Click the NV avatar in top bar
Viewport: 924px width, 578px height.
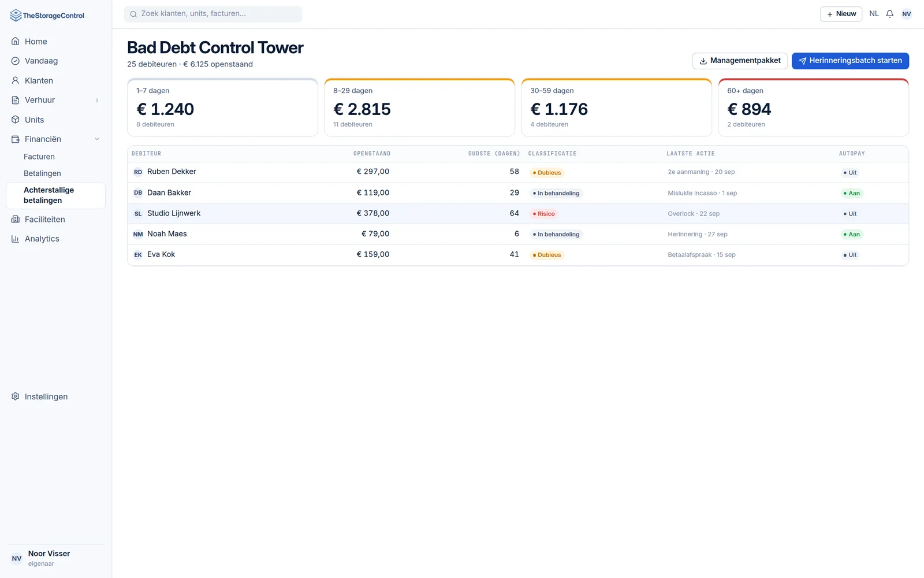click(x=907, y=14)
